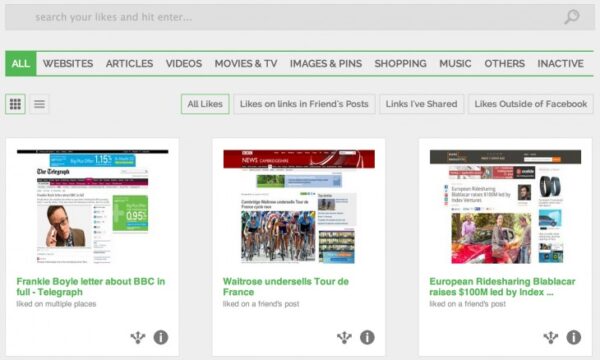600x360 pixels.
Task: Open share icon on Blablacar card
Action: [x=551, y=337]
